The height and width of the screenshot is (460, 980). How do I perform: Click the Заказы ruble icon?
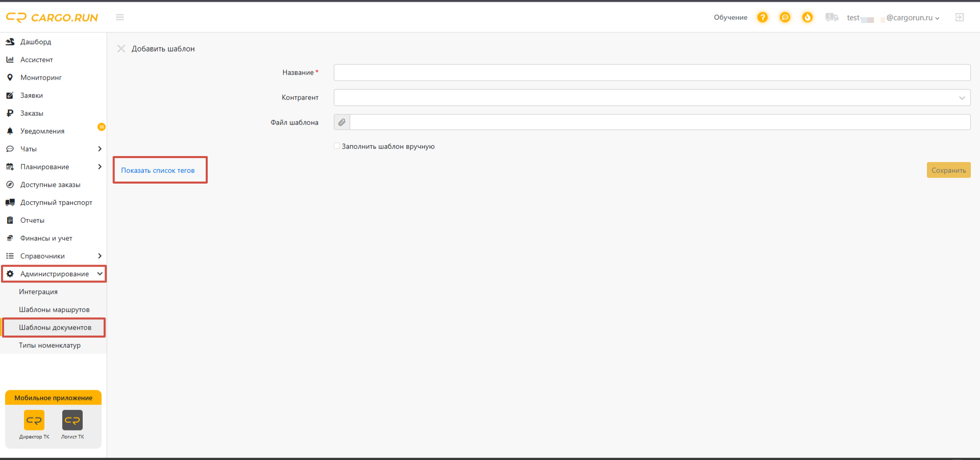(x=10, y=113)
